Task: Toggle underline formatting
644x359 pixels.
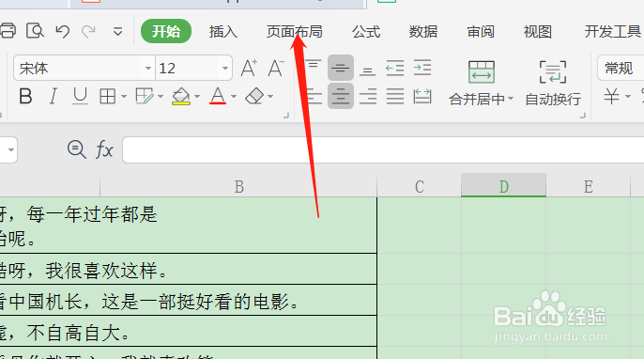Action: 80,97
